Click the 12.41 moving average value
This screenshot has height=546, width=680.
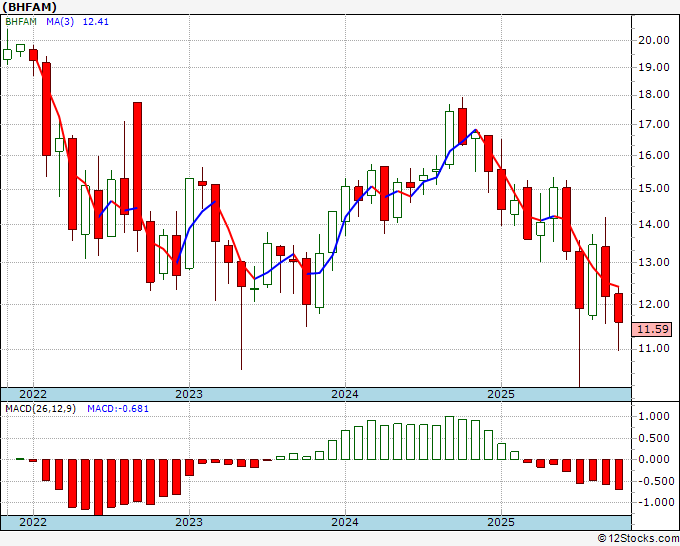point(95,22)
